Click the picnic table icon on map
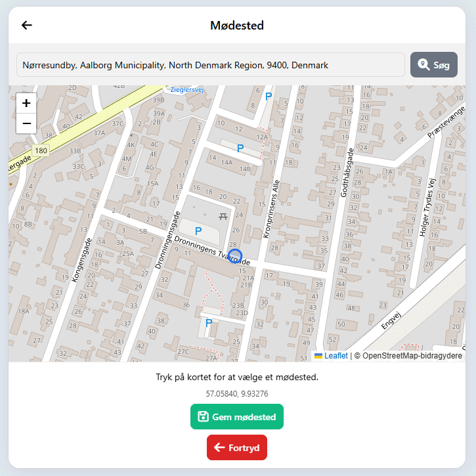The height and width of the screenshot is (476, 476). click(x=223, y=215)
